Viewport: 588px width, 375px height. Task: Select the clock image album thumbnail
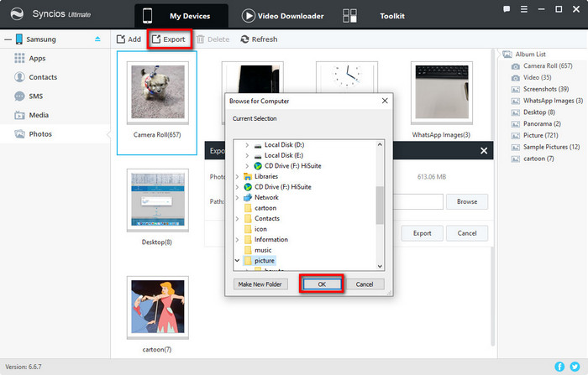point(346,77)
